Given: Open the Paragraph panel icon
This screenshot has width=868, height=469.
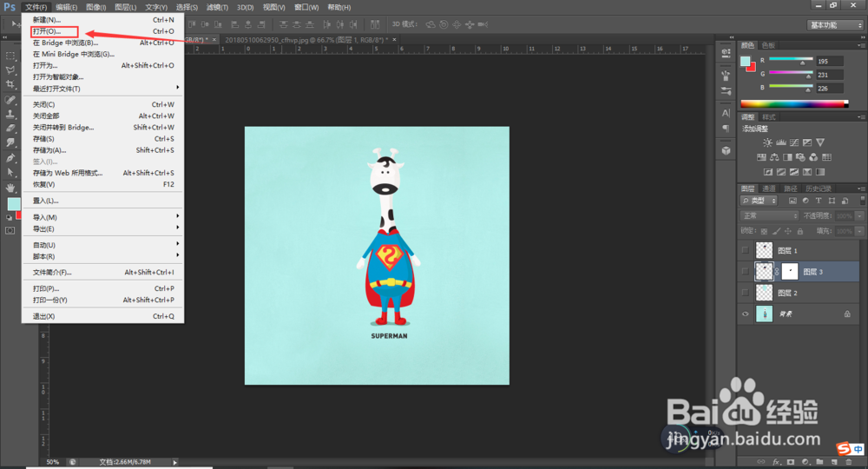Looking at the screenshot, I should (726, 129).
